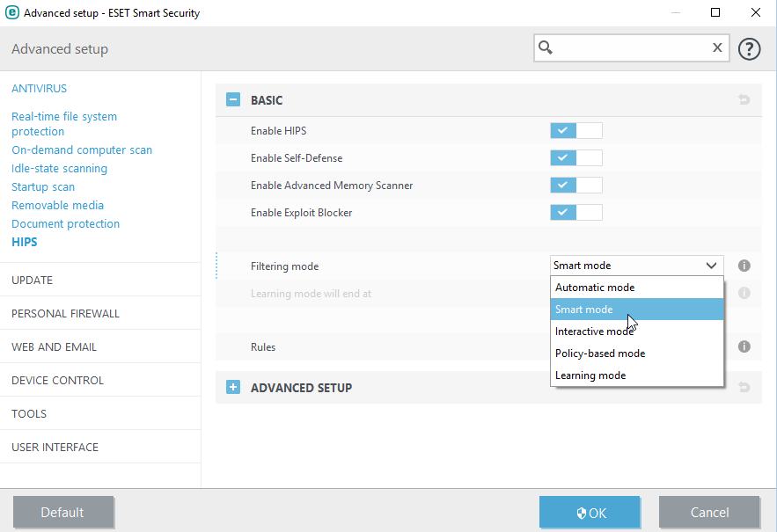
Task: Disable the Self-Defense switch
Action: (x=575, y=158)
